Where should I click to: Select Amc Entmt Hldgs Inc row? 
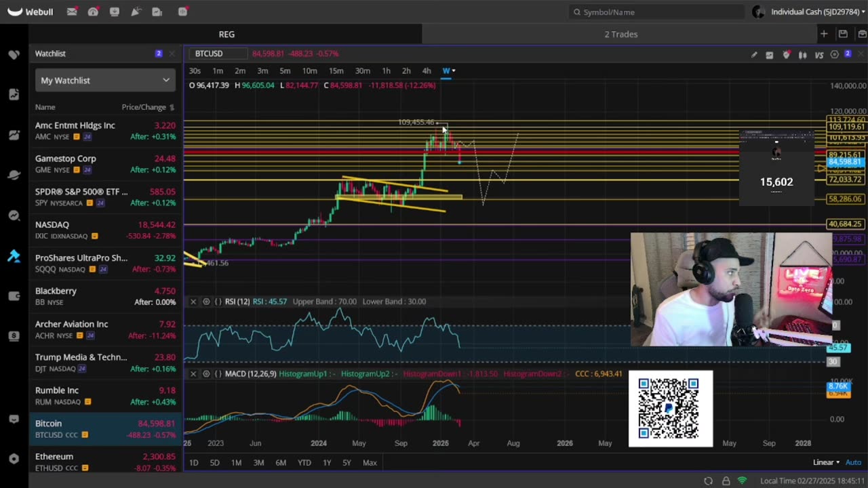click(106, 131)
